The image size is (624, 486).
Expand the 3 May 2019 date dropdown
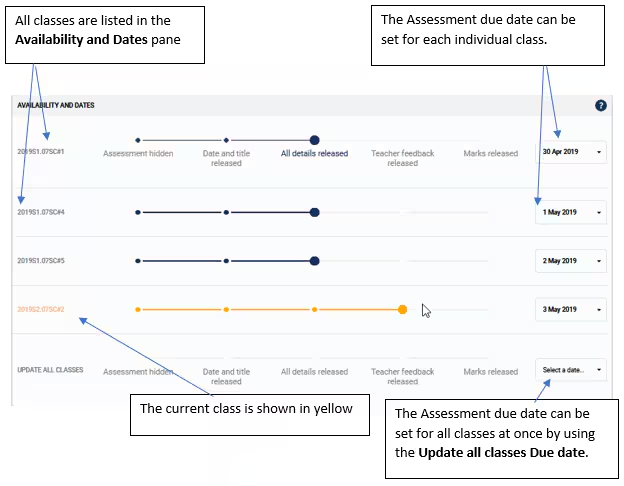[x=571, y=310]
